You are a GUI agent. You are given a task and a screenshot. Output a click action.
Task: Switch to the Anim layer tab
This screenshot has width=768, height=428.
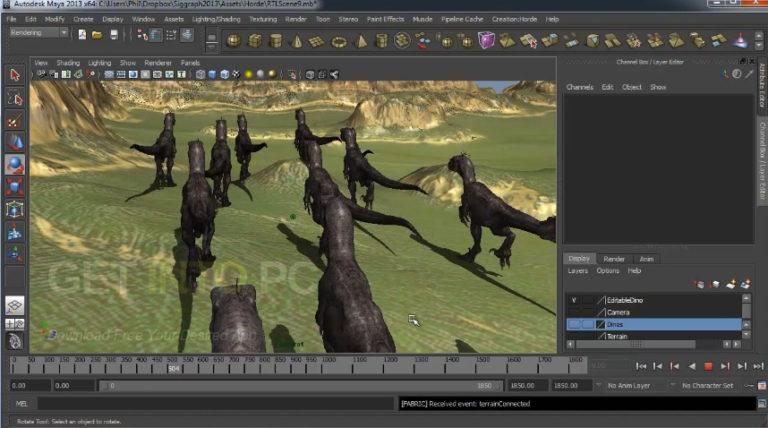point(646,259)
